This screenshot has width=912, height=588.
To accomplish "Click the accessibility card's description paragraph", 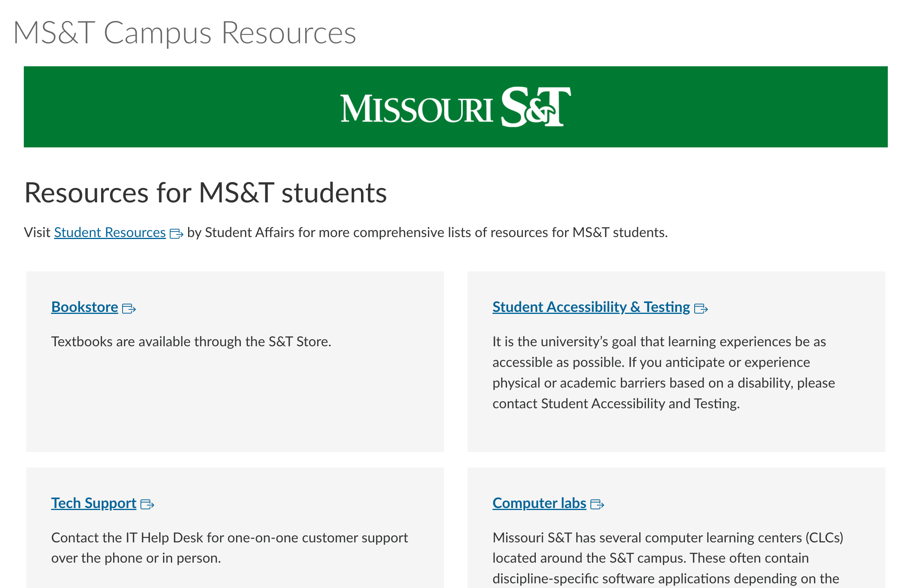I will [x=663, y=372].
